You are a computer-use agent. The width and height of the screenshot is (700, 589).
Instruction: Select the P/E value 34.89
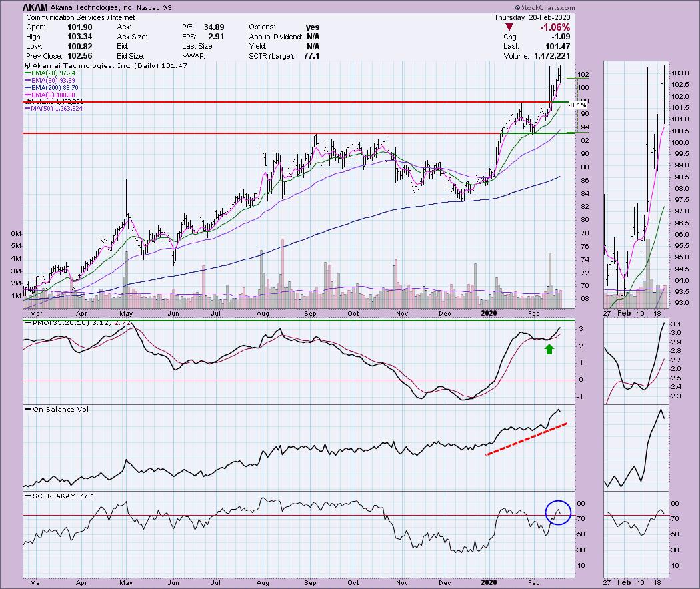214,27
